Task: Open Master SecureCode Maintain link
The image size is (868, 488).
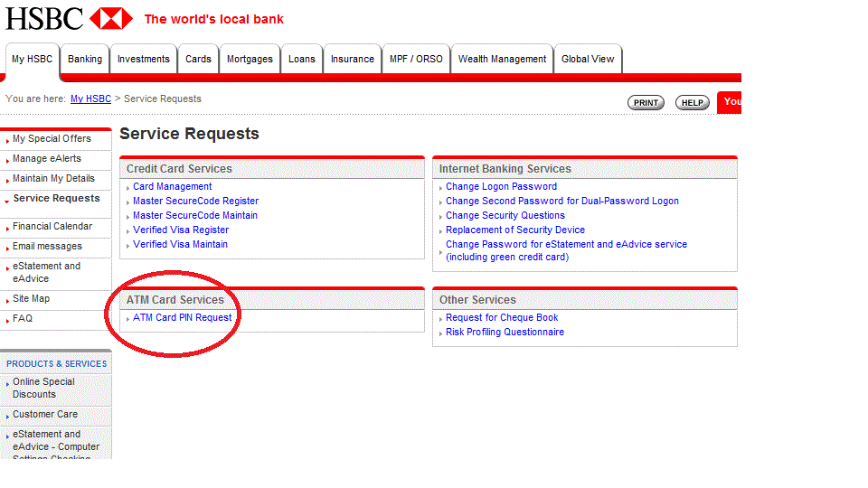Action: click(x=195, y=215)
